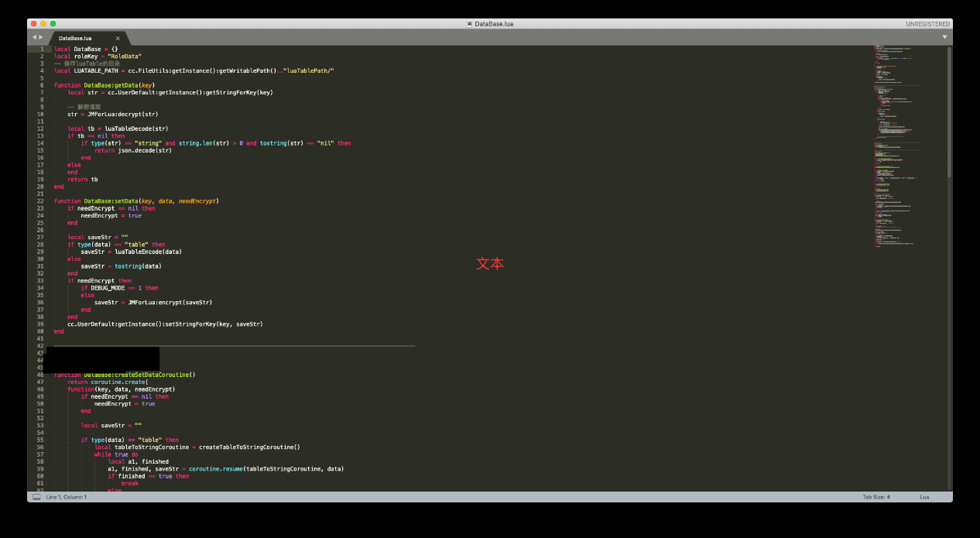This screenshot has width=980, height=538.
Task: Click line number 46 in the gutter
Action: [x=40, y=375]
